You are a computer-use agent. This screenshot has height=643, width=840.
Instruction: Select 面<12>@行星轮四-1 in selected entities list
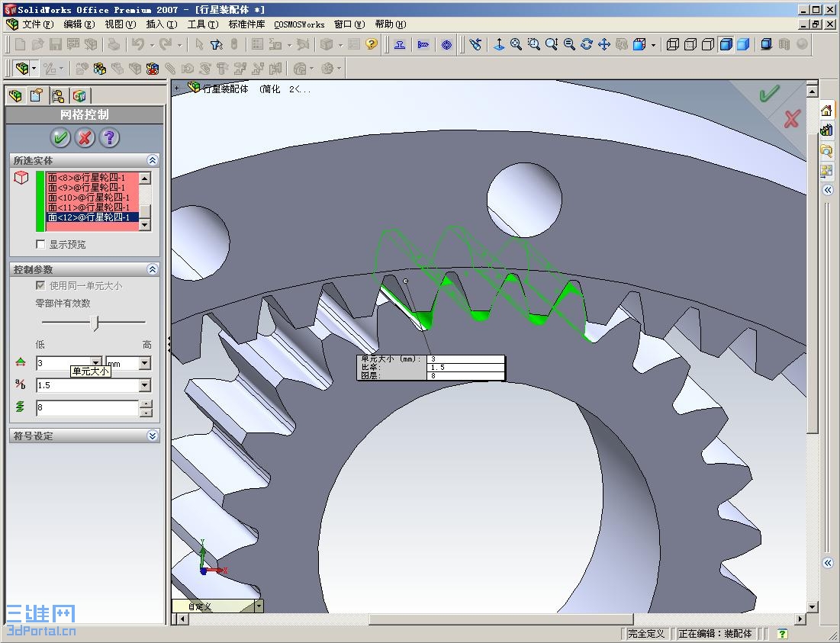click(x=89, y=217)
